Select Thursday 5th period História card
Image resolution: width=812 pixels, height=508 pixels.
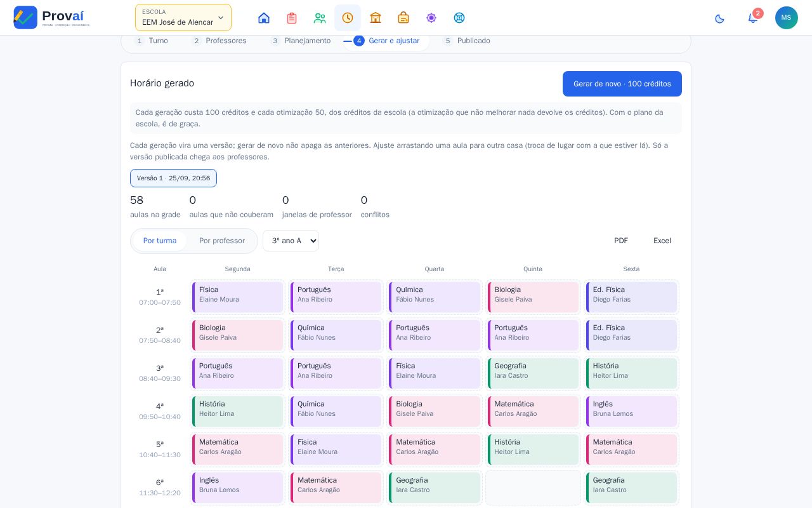coord(534,450)
